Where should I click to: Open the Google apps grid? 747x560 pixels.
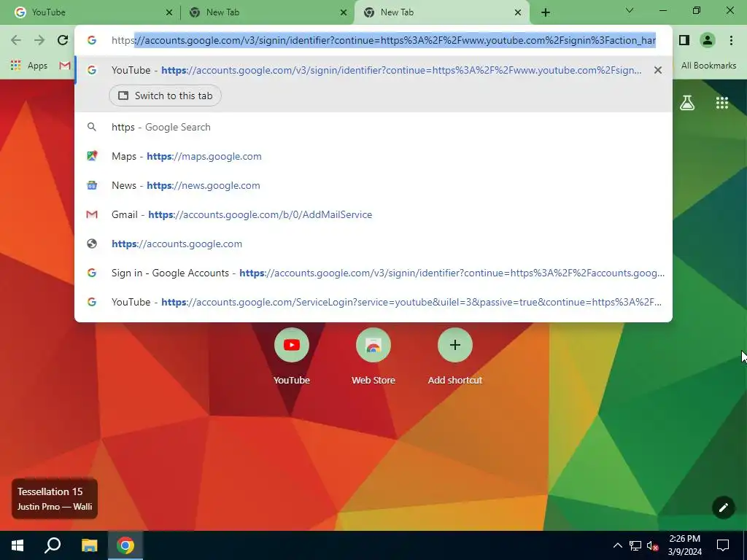(x=722, y=102)
